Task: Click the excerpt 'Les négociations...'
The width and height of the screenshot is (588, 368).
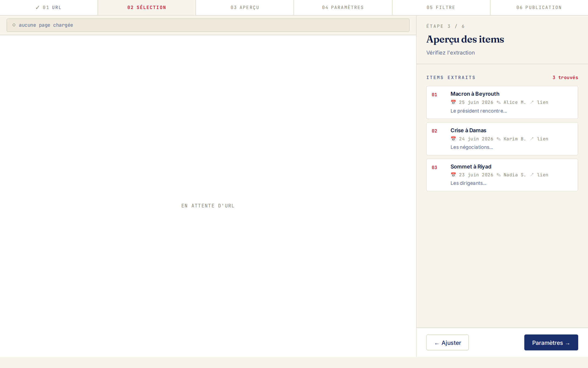Action: (x=471, y=147)
